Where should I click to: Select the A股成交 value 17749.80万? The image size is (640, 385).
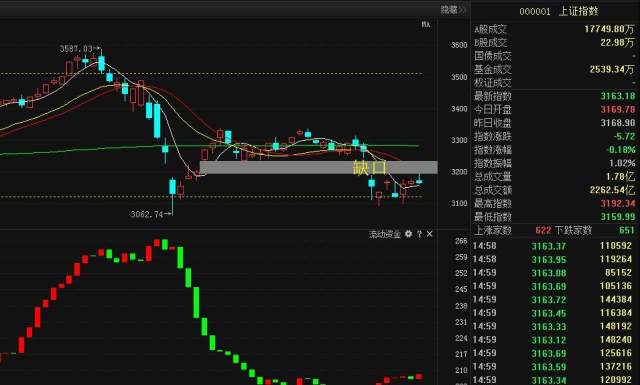coord(609,29)
